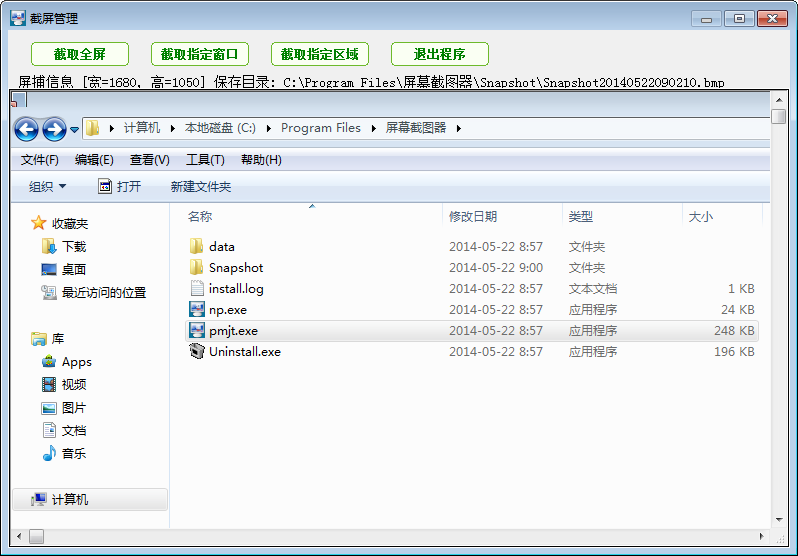Click the 截屏管理 app icon in title bar
The image size is (798, 556).
point(18,18)
